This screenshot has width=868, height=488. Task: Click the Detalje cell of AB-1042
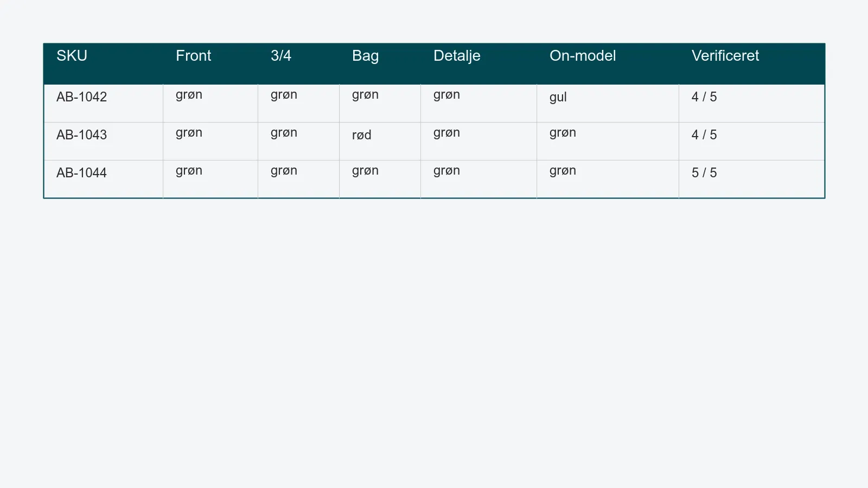coord(478,103)
